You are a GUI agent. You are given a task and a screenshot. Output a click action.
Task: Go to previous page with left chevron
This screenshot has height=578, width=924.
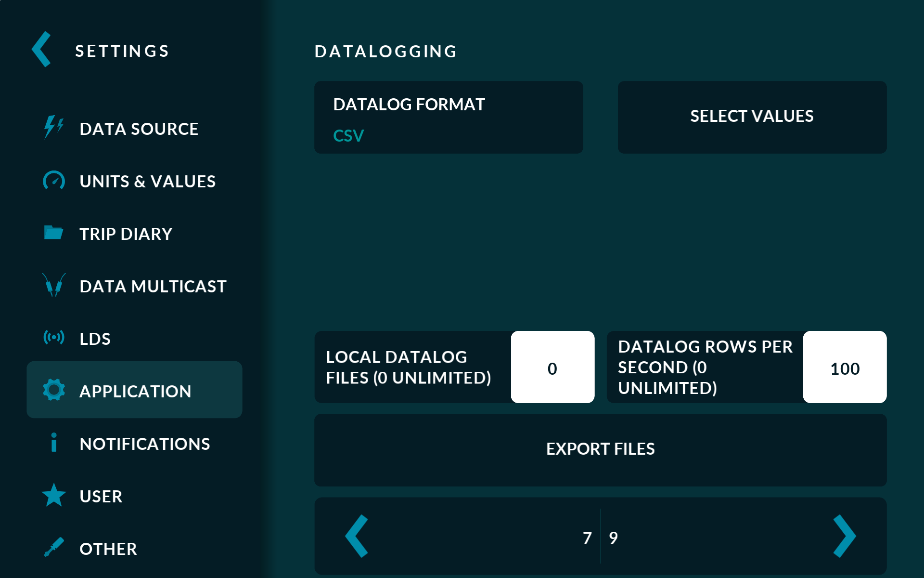[x=357, y=536]
